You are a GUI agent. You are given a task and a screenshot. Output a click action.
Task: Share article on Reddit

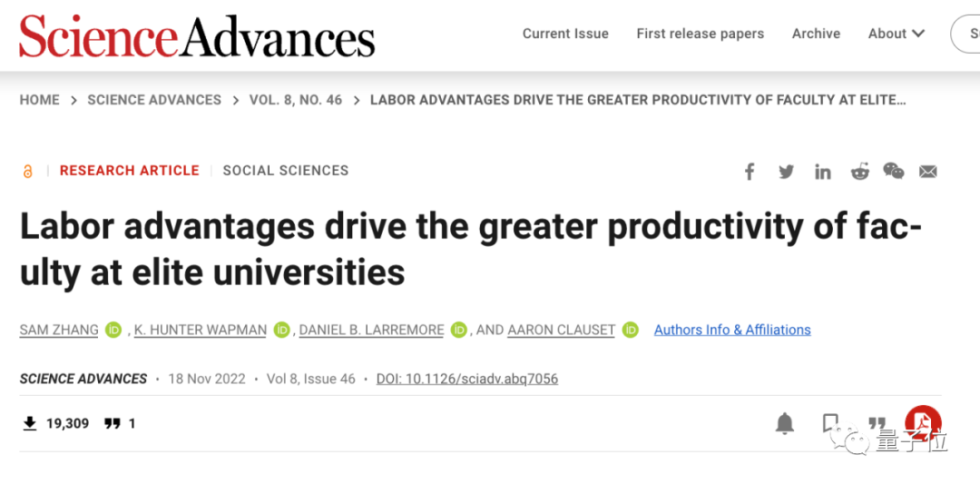[860, 172]
